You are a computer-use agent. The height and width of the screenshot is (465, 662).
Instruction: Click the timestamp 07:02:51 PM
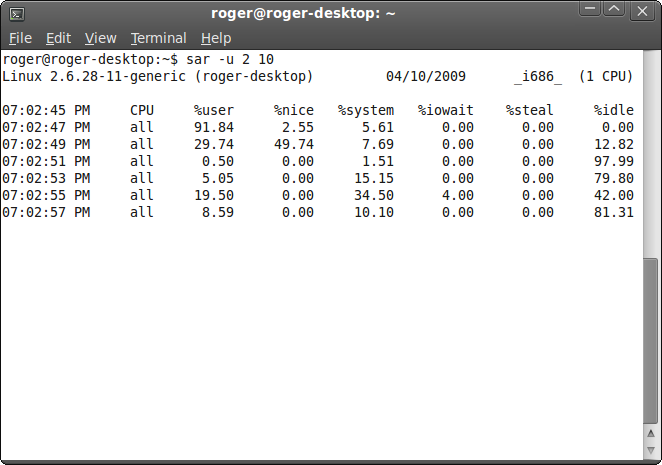(46, 161)
